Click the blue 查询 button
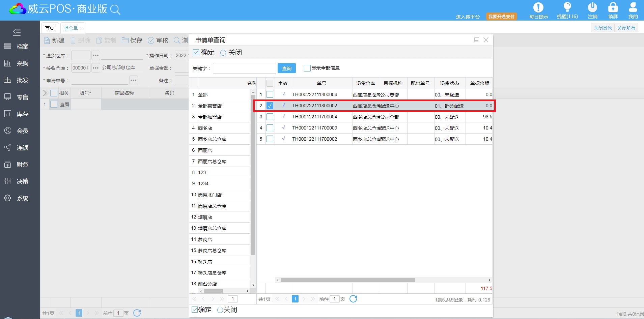Image resolution: width=644 pixels, height=319 pixels. [x=287, y=68]
